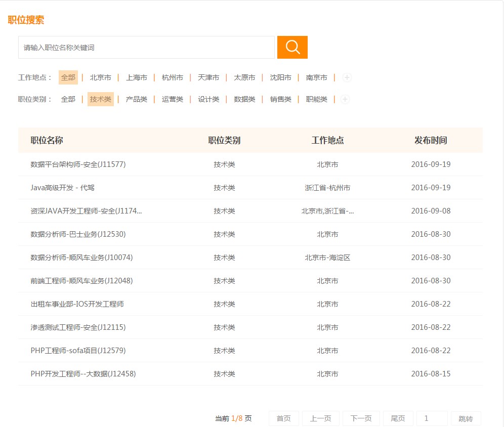The height and width of the screenshot is (427, 504).
Task: Go to next page with 下一页
Action: (361, 418)
